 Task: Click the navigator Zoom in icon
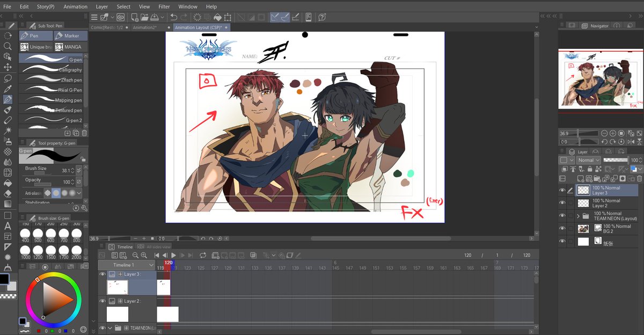pos(612,133)
